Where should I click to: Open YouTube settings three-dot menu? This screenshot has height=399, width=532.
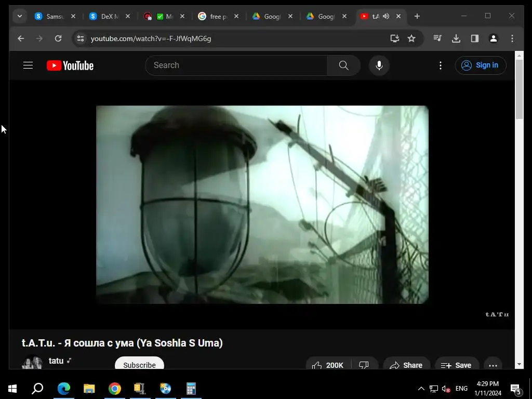pos(441,65)
